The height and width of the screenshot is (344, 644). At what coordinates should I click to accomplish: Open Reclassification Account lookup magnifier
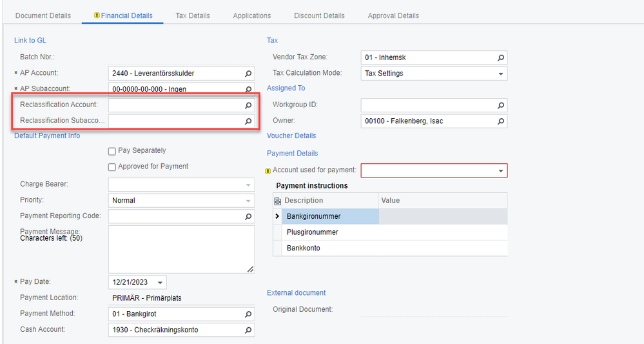click(x=248, y=105)
